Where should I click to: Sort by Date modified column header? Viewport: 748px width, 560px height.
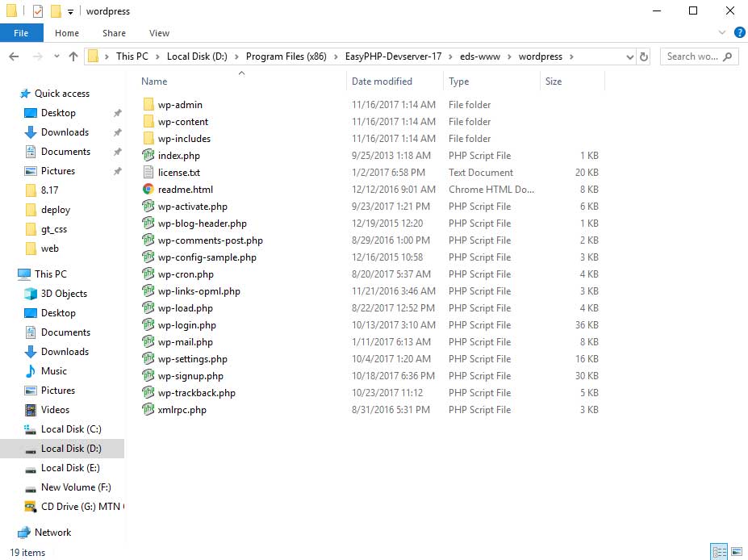click(395, 81)
